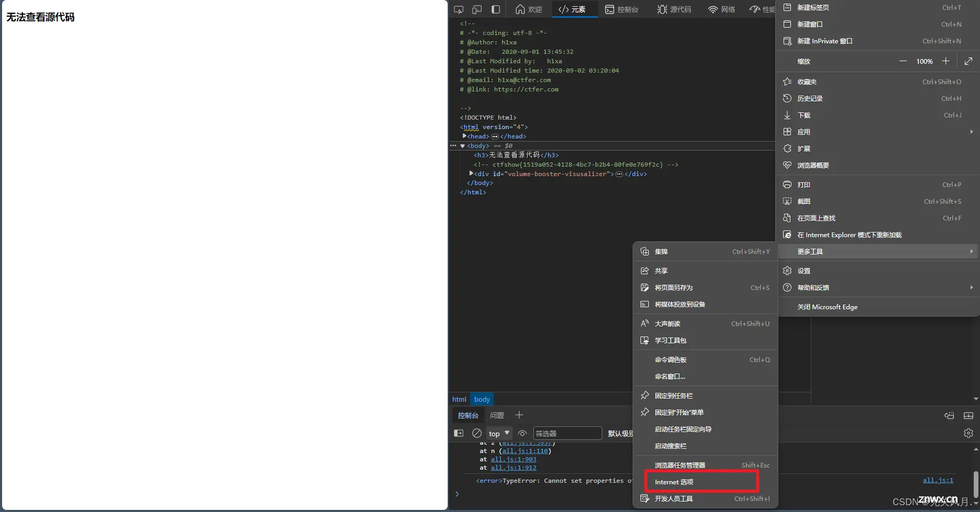Choose 命令调色板
This screenshot has width=980, height=512.
(x=705, y=359)
